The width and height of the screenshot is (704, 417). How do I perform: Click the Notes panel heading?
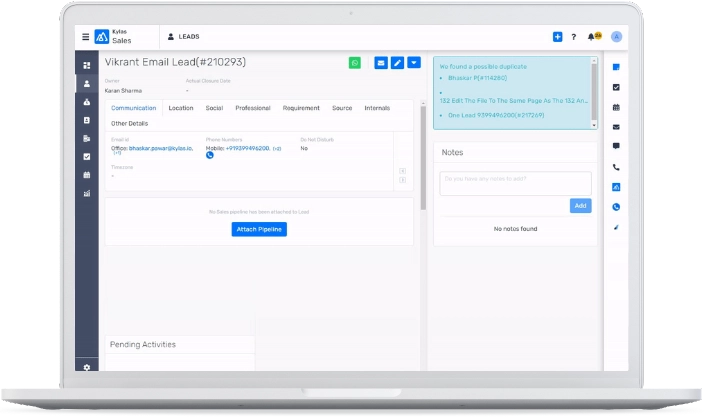452,153
